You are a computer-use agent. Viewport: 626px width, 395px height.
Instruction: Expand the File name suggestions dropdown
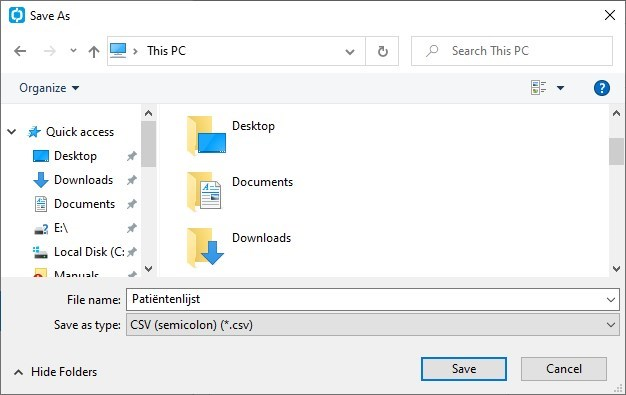610,300
